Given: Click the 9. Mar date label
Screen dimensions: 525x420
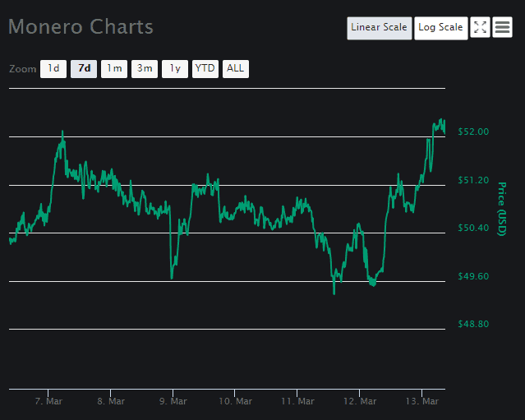Looking at the screenshot, I should pos(173,401).
